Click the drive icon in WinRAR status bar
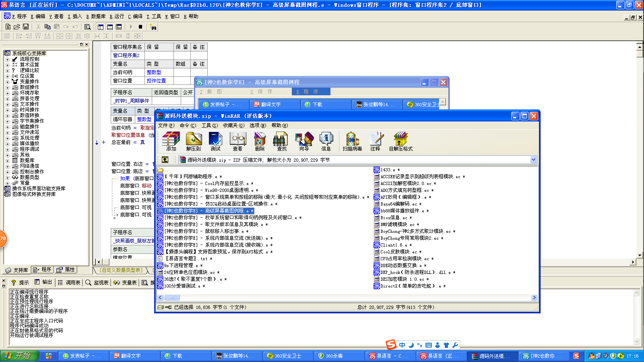 pyautogui.click(x=161, y=307)
